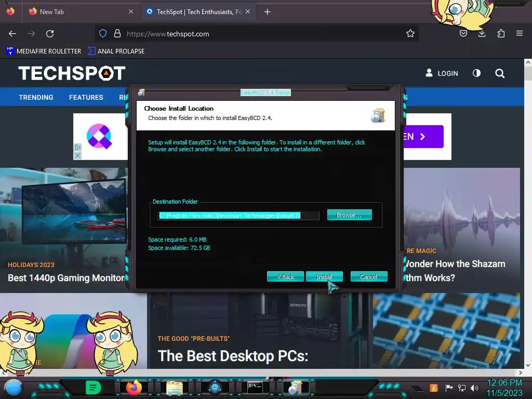Image resolution: width=532 pixels, height=399 pixels.
Task: Reload the TechSpot page
Action: tap(50, 34)
